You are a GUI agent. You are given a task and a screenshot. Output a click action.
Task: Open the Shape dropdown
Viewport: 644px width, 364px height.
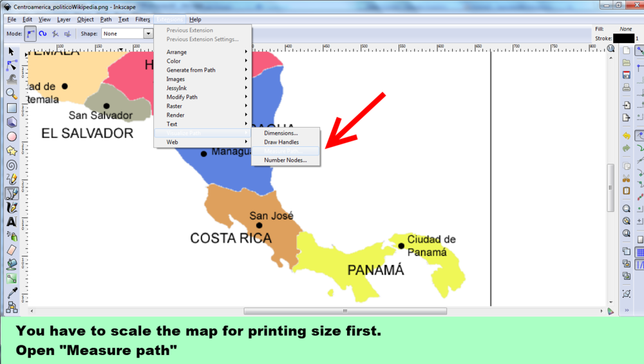pos(148,34)
